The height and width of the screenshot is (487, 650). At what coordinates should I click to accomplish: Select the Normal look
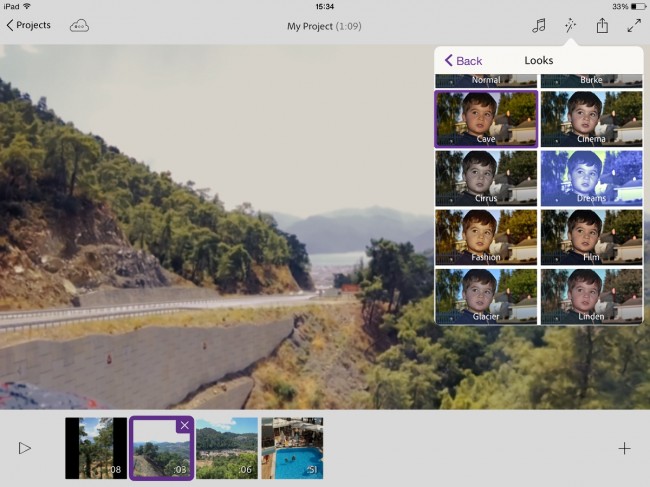[x=486, y=81]
